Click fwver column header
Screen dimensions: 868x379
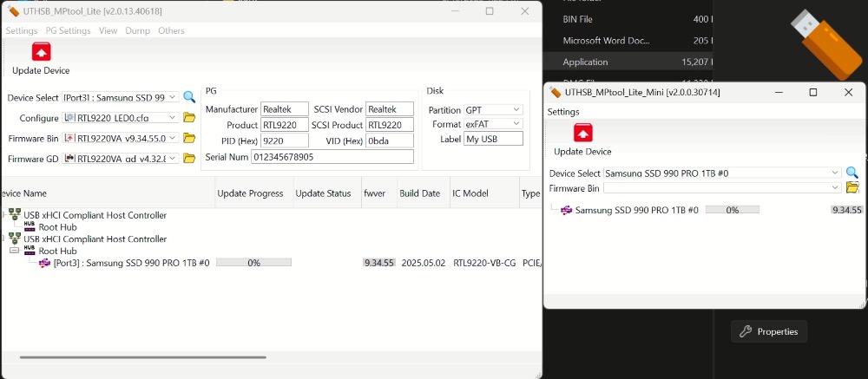coord(379,193)
